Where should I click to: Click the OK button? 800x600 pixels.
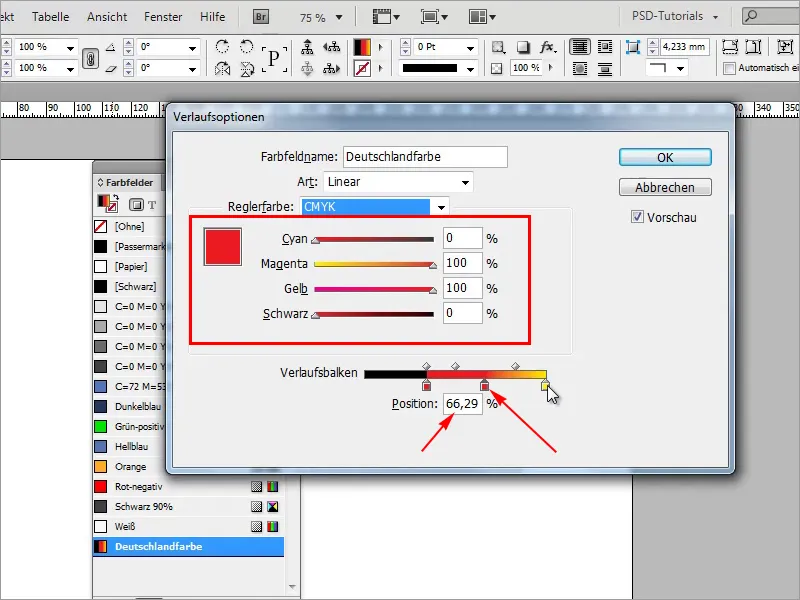(x=665, y=157)
